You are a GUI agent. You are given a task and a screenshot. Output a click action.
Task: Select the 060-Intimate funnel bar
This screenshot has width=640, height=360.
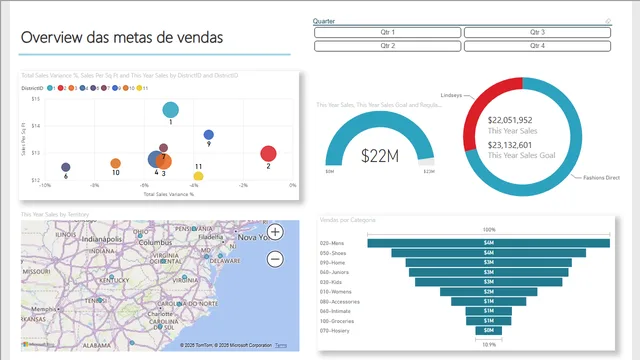[489, 311]
